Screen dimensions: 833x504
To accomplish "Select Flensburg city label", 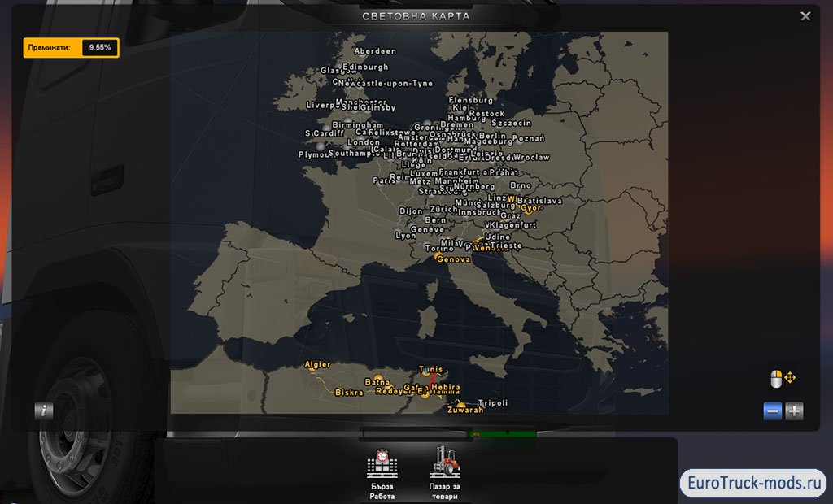I will [471, 100].
